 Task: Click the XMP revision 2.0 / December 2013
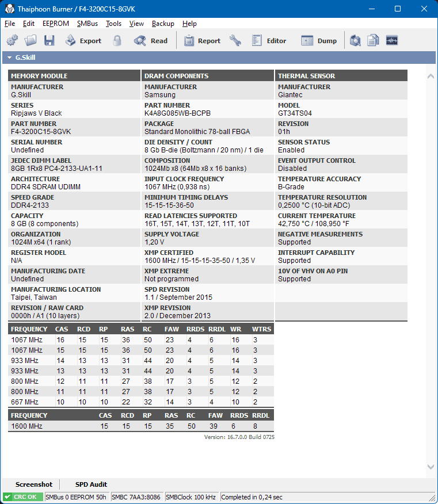[177, 316]
